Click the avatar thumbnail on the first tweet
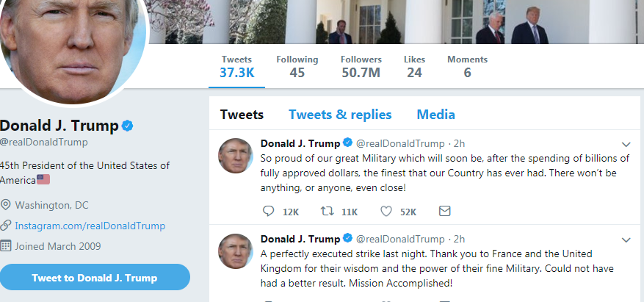This screenshot has width=644, height=302. click(236, 156)
